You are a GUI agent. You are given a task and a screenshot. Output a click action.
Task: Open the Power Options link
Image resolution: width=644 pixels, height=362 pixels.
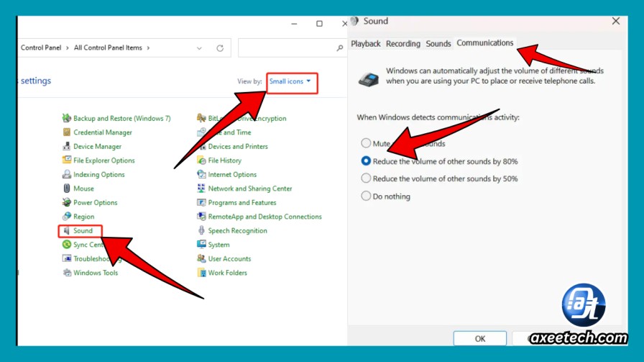tap(96, 202)
